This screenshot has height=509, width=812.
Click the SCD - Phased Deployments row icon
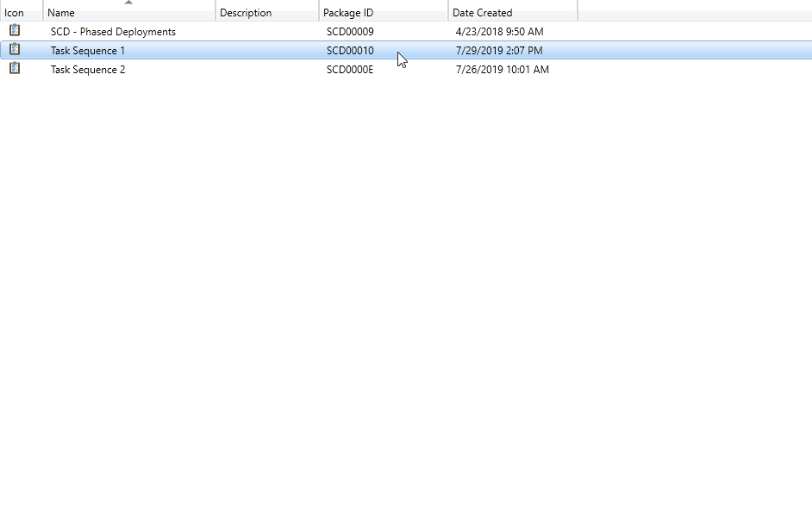pos(15,30)
